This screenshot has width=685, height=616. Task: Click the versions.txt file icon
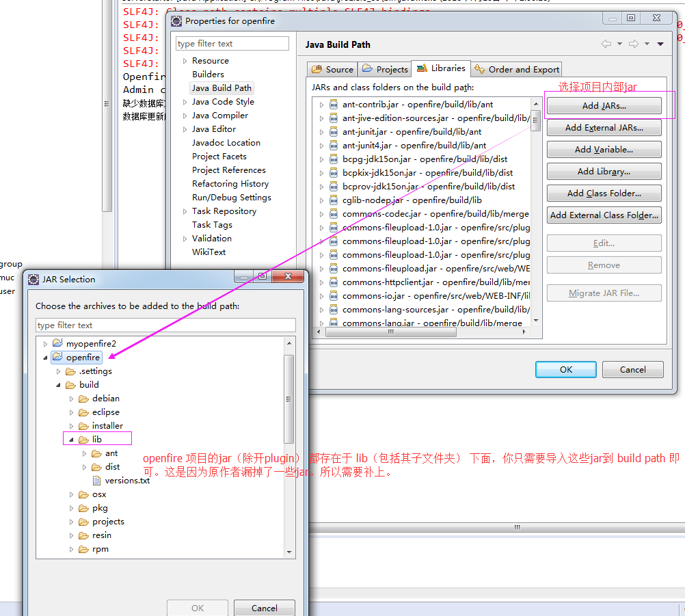[96, 481]
